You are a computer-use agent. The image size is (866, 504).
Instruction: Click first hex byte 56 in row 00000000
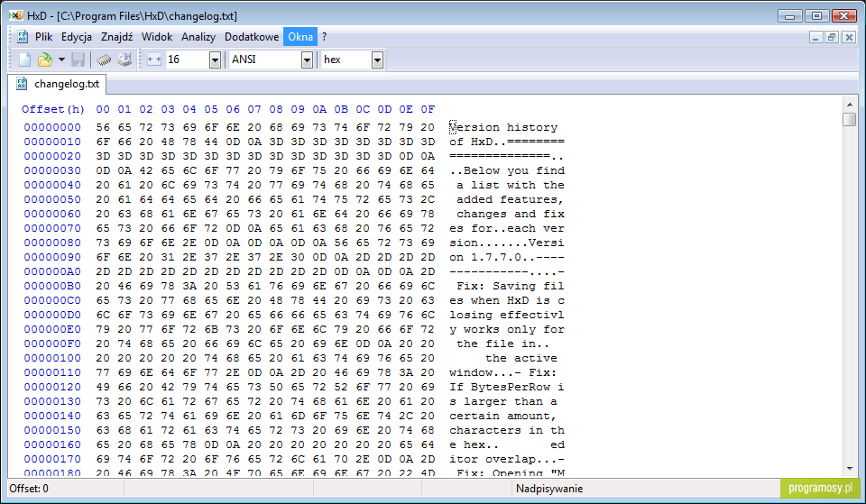click(x=103, y=127)
